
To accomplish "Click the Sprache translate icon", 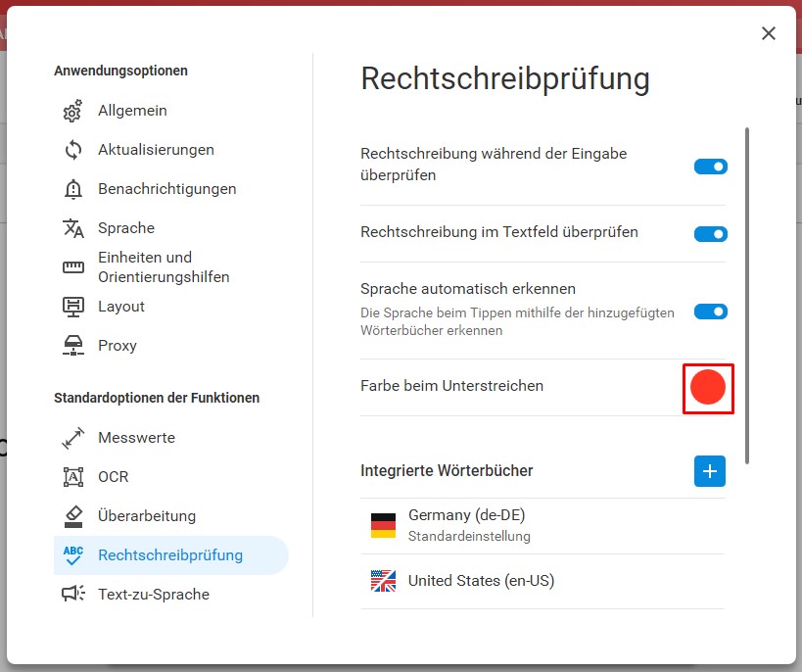I will pyautogui.click(x=73, y=228).
